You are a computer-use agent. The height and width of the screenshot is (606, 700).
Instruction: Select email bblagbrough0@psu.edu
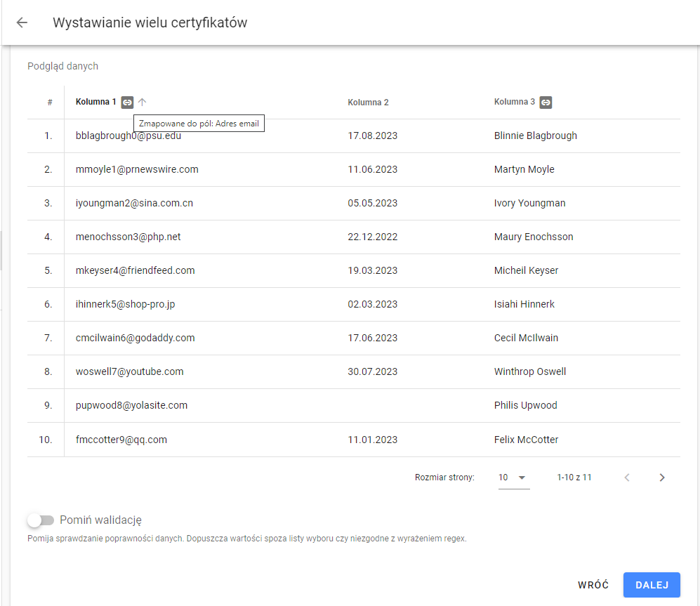[x=128, y=136]
